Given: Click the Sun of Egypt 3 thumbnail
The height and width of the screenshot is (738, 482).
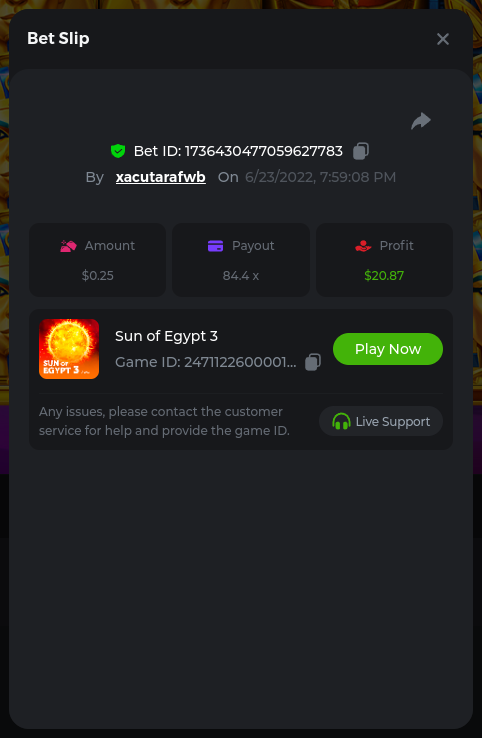Looking at the screenshot, I should (69, 349).
